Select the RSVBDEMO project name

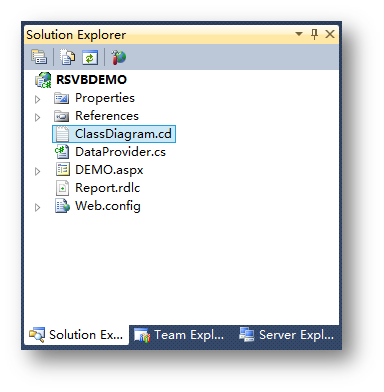pyautogui.click(x=91, y=80)
